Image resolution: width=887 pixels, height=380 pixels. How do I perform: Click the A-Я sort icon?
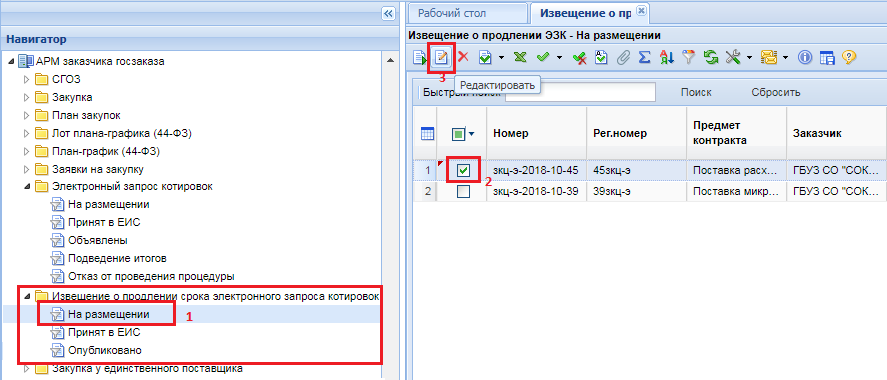(666, 57)
